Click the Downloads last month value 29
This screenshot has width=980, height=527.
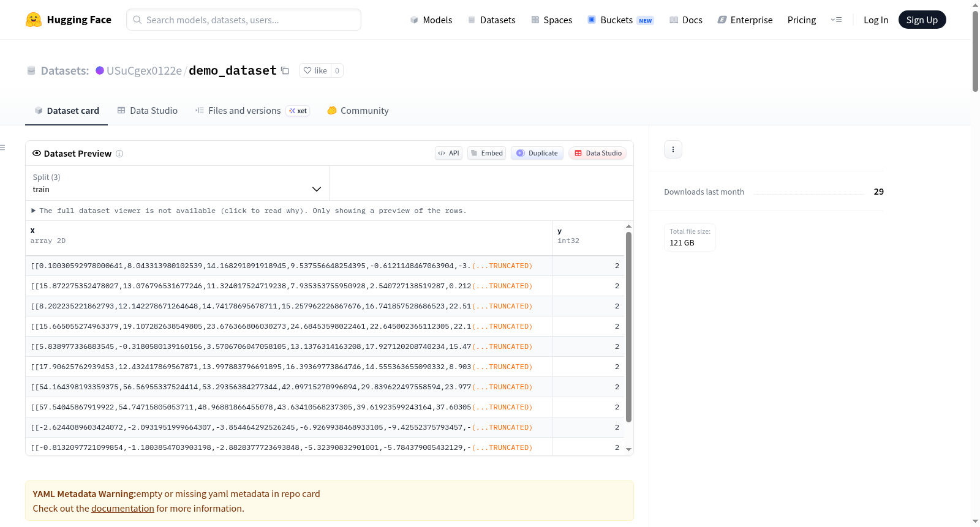tap(878, 192)
